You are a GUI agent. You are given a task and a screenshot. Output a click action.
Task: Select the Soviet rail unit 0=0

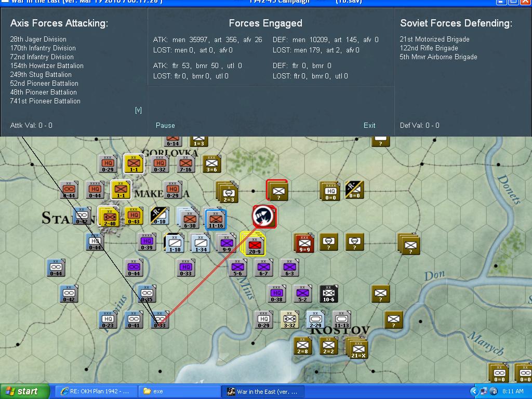coord(354,190)
